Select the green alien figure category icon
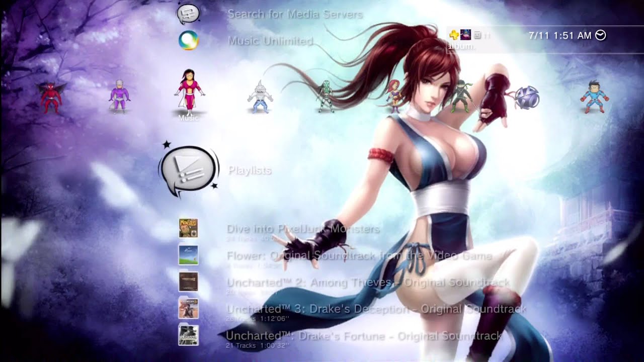 (326, 97)
